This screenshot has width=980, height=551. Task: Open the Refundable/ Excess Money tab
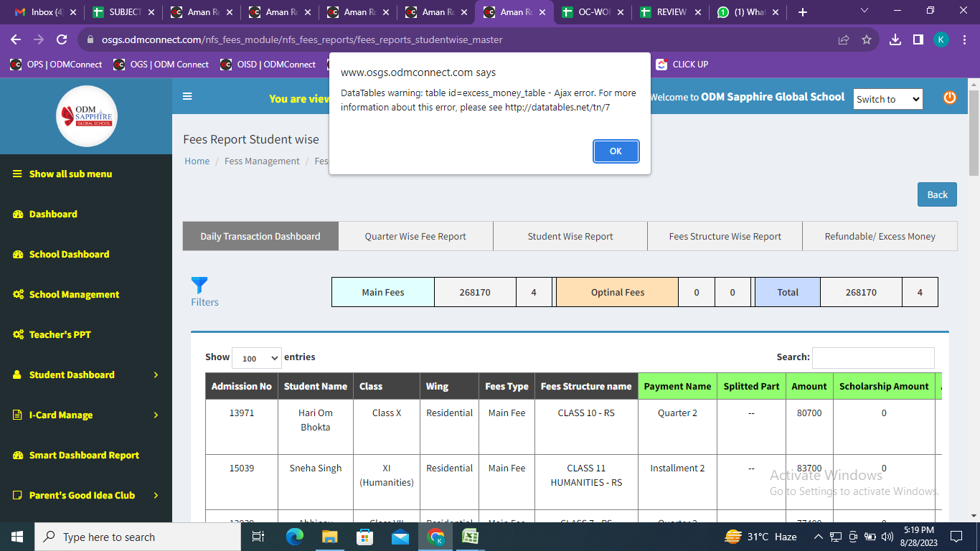(x=880, y=236)
